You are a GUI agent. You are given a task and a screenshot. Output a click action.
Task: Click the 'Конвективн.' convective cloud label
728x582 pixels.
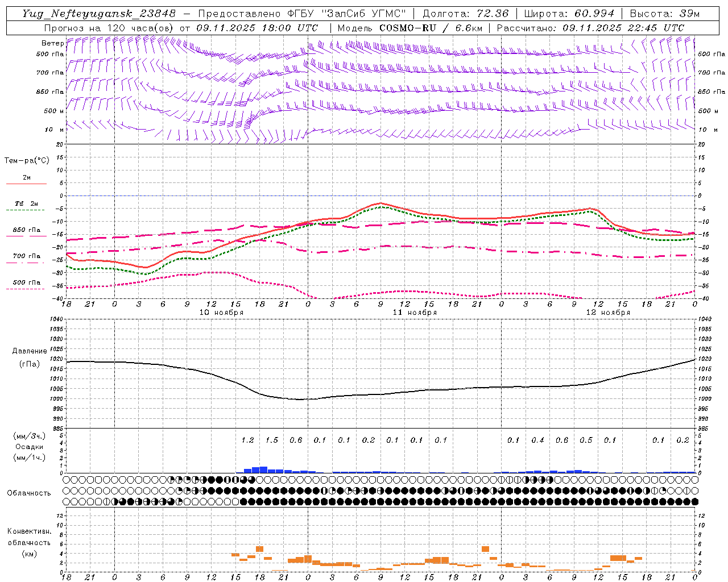pos(29,531)
